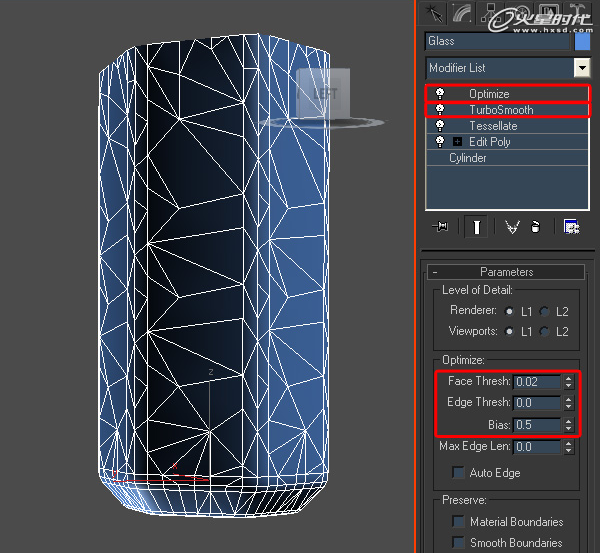Decrease Bias with spinner down arrow

click(569, 429)
